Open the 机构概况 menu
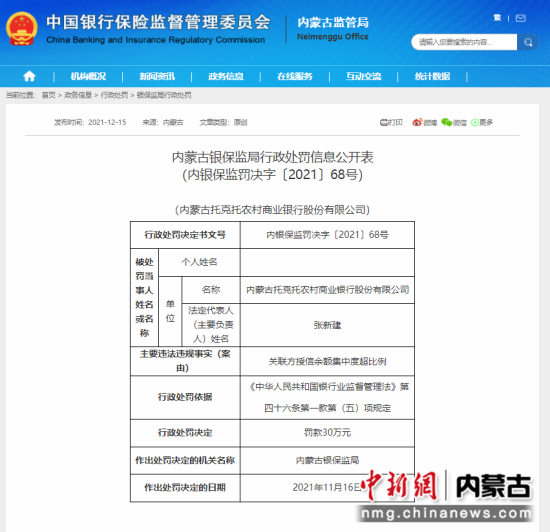Screen dimensions: 550x532 (88, 76)
